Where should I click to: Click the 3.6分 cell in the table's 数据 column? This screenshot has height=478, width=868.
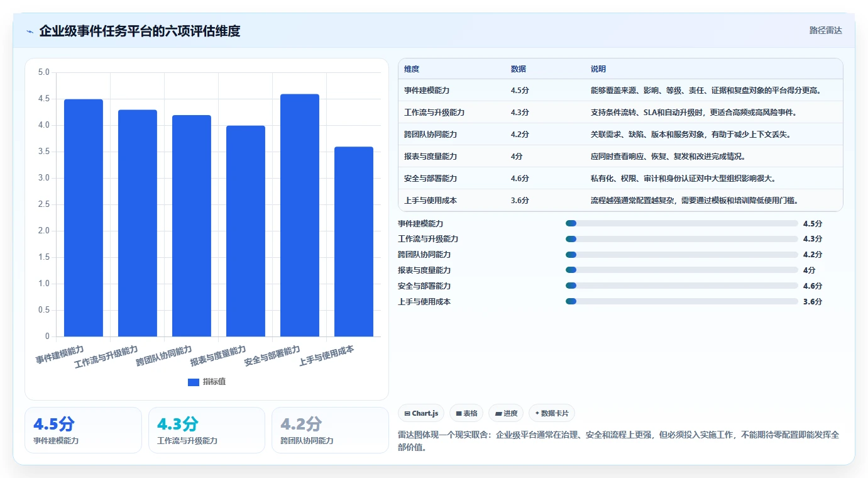520,200
